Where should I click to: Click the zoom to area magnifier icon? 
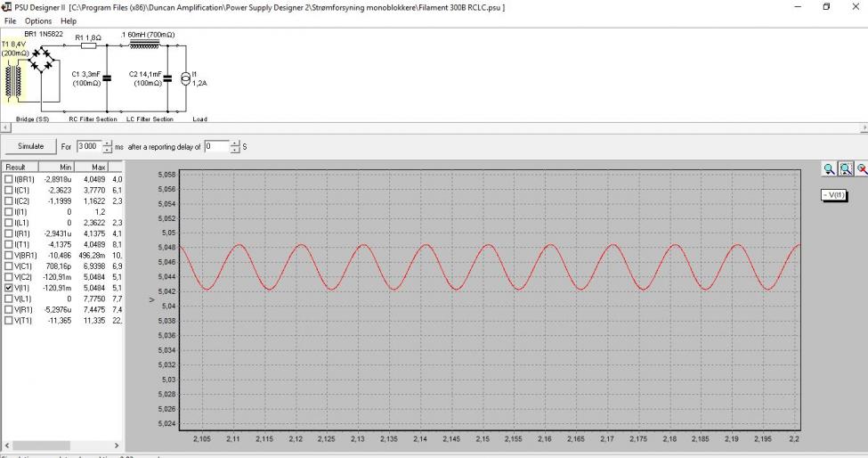point(846,169)
